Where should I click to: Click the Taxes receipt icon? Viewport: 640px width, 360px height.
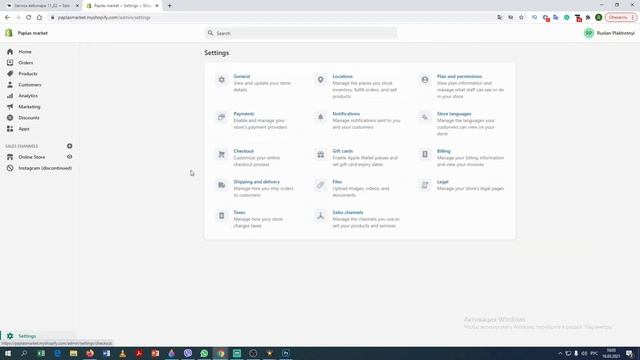click(222, 216)
